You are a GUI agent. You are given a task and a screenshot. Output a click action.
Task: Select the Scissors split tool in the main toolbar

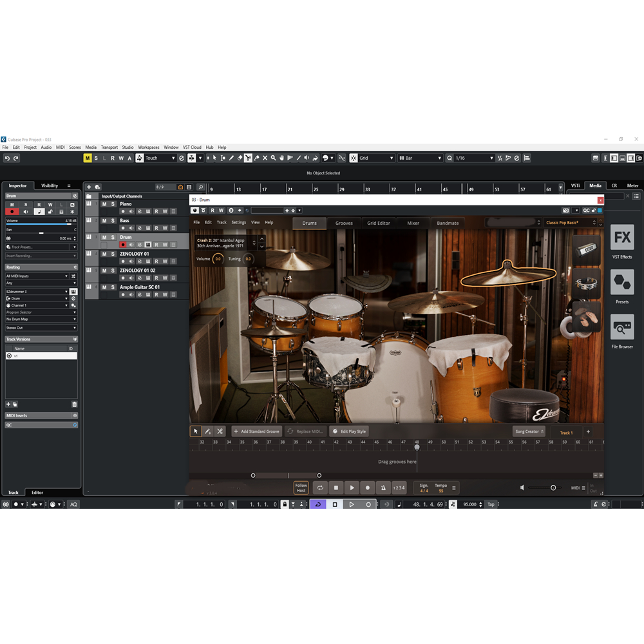coord(248,158)
